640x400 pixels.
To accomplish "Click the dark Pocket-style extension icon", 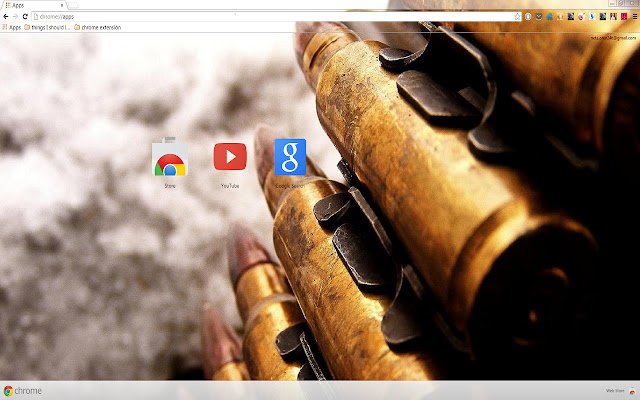I will click(x=539, y=16).
